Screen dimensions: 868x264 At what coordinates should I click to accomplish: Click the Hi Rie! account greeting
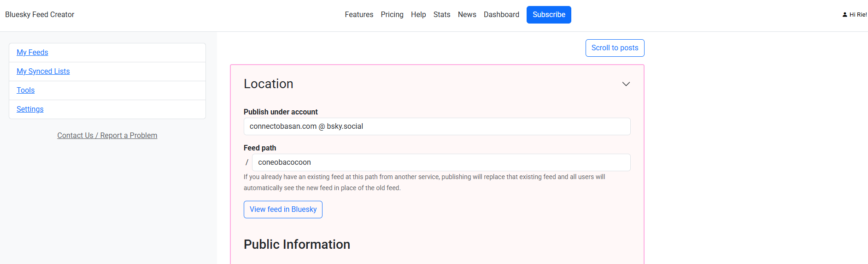[858, 15]
